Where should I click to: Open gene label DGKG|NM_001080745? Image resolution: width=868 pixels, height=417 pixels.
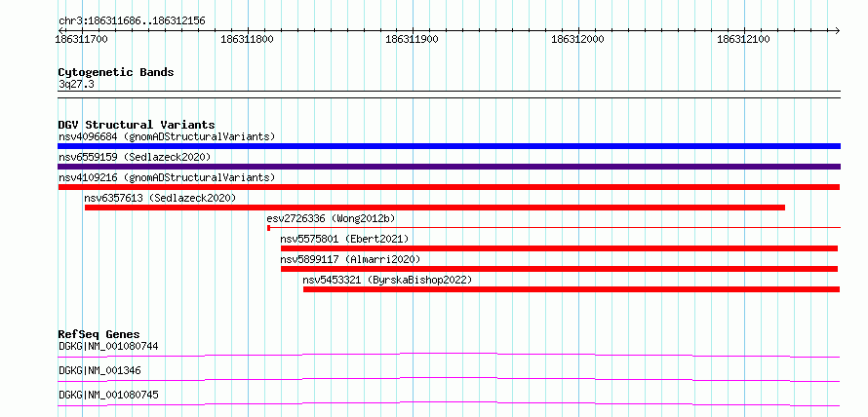click(108, 395)
